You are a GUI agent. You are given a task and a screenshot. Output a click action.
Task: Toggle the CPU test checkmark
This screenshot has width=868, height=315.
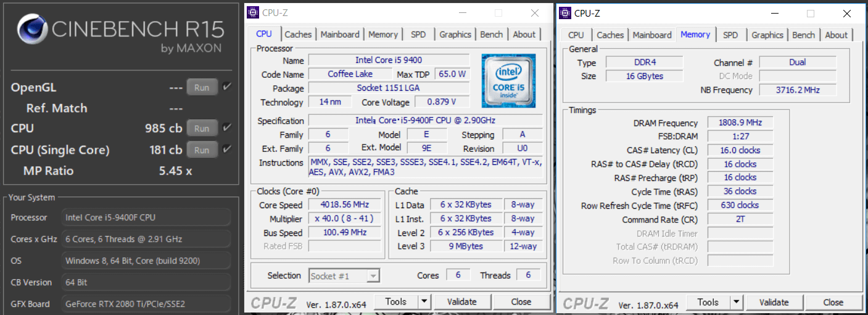(x=227, y=128)
